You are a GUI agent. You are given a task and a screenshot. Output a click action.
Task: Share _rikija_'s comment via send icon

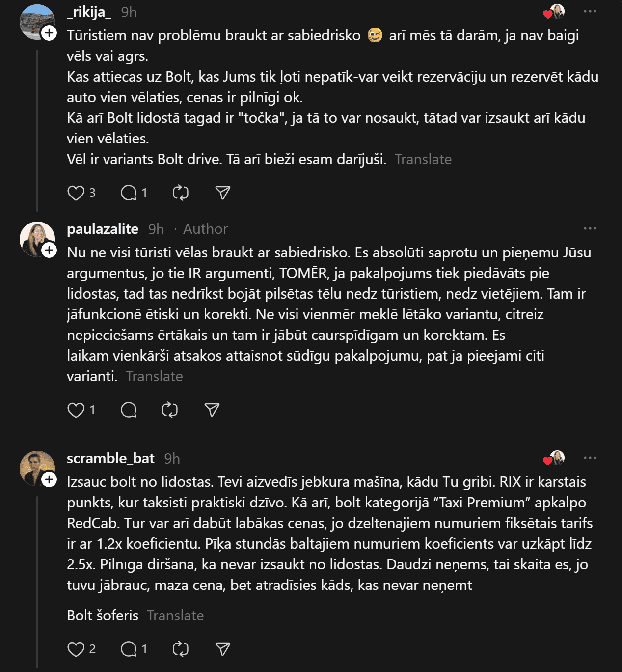coord(223,193)
